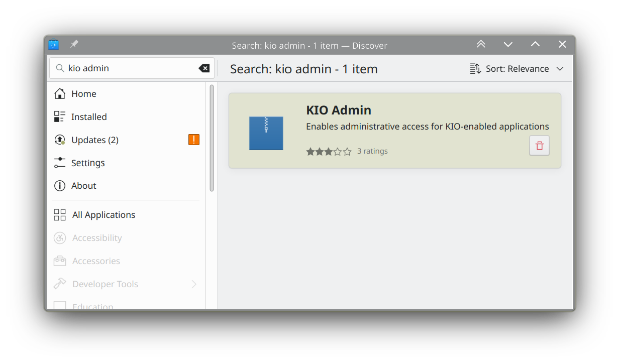Click the keep-above double chevron in the title bar

481,45
